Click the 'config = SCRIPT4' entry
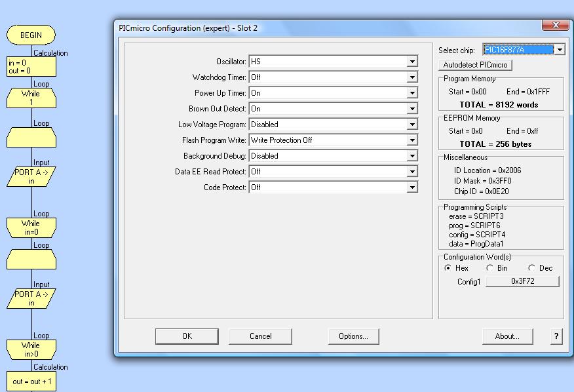 477,235
